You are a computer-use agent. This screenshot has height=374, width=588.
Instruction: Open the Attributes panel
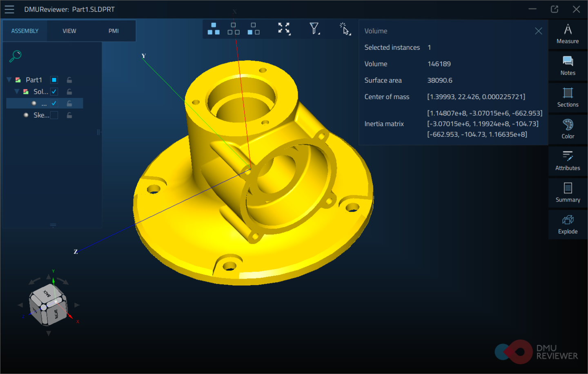tap(568, 161)
